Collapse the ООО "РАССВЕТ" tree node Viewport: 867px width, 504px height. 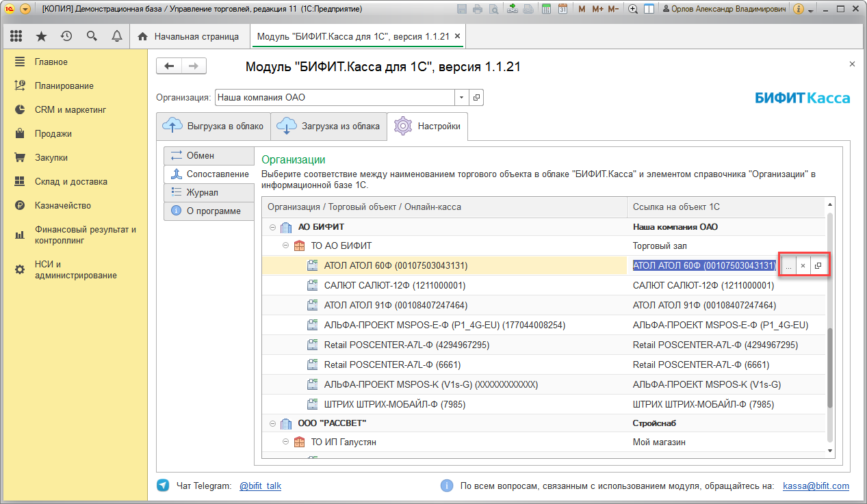(272, 423)
